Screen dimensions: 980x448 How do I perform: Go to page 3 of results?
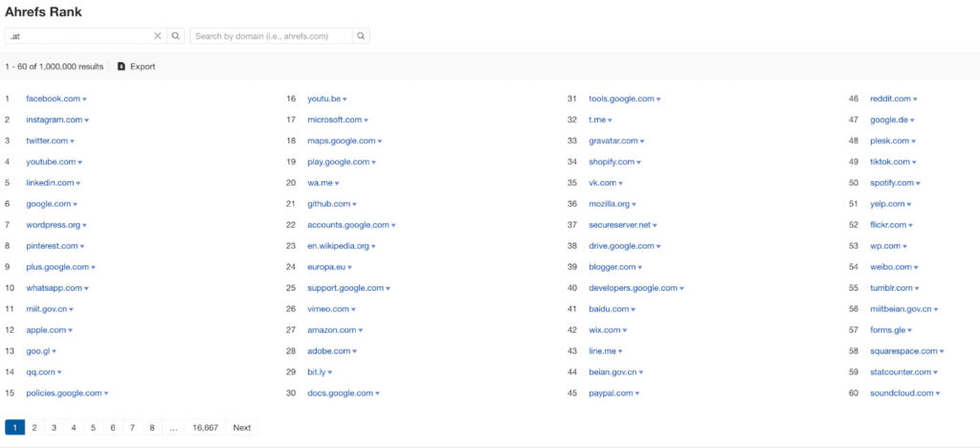(x=54, y=427)
